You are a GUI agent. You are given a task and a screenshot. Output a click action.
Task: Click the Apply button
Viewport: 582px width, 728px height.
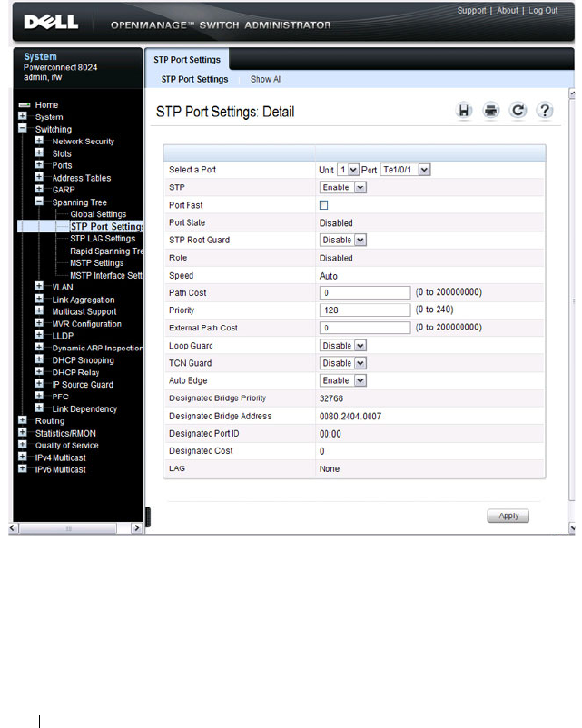coord(508,516)
